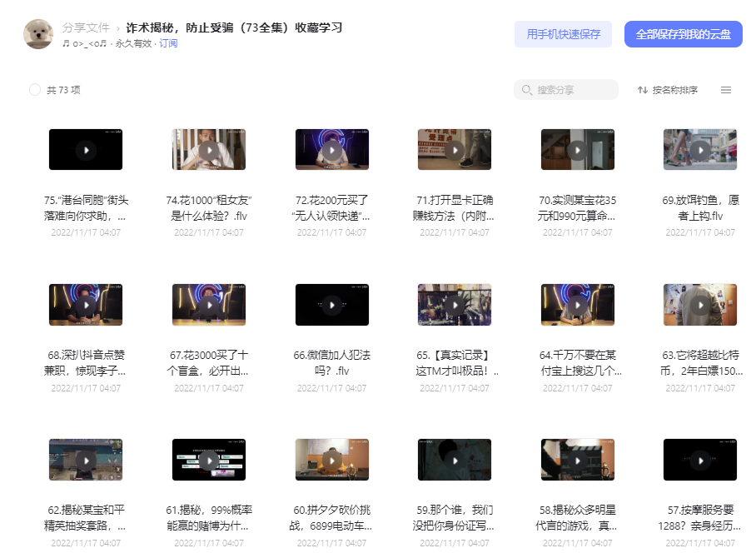Screen dimensions: 756x553
Task: Open the 69.放饵钓鱼 video thumbnail
Action: (x=700, y=150)
